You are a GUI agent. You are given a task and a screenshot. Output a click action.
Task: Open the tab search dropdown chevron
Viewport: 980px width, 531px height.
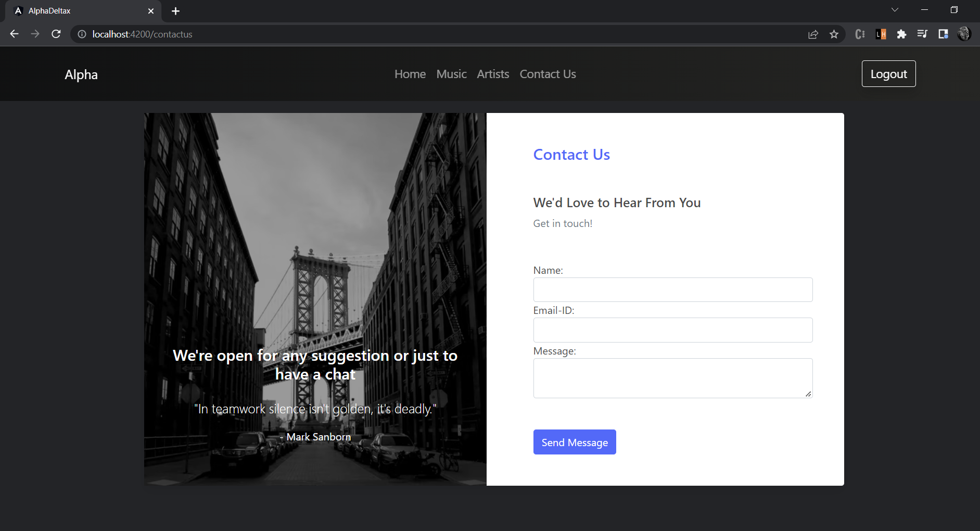coord(895,10)
